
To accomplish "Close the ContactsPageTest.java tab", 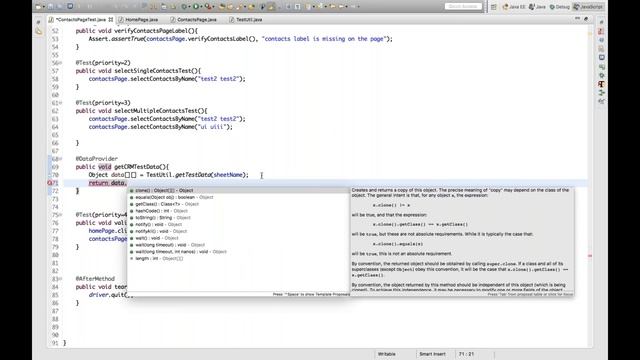I will (x=111, y=20).
